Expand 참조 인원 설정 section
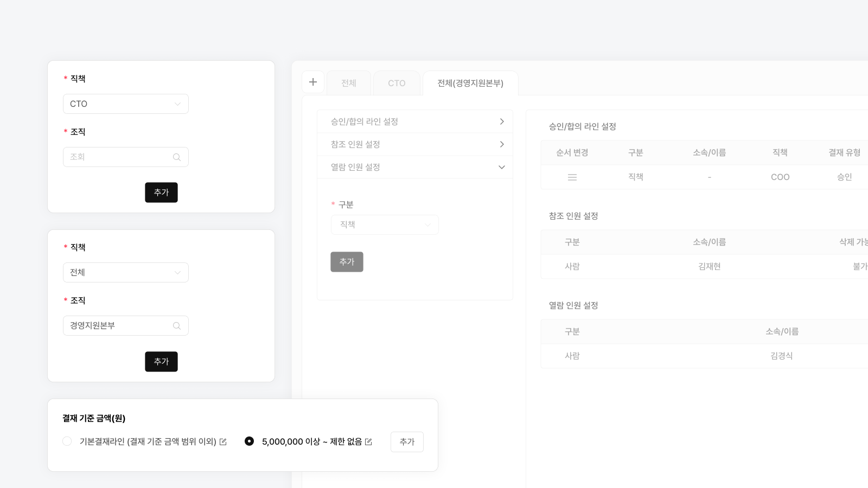 coord(415,144)
